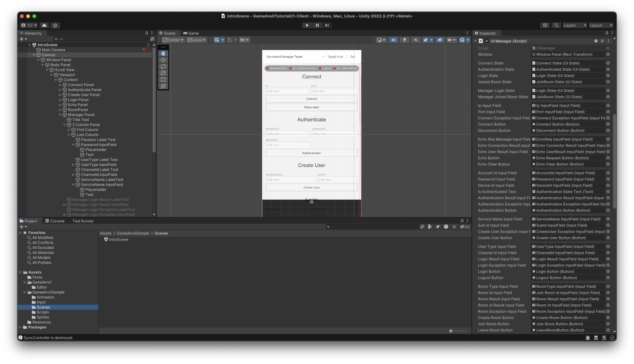Click the Hierarchy add (+) button
Screen dimensions: 634x364
point(23,39)
